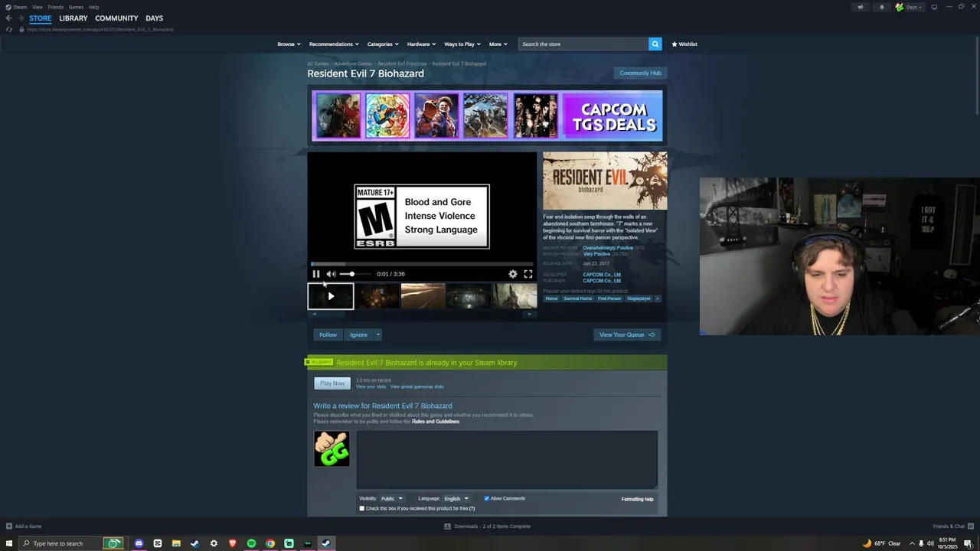The image size is (980, 551).
Task: Enter fullscreen on the trailer
Action: tap(528, 274)
